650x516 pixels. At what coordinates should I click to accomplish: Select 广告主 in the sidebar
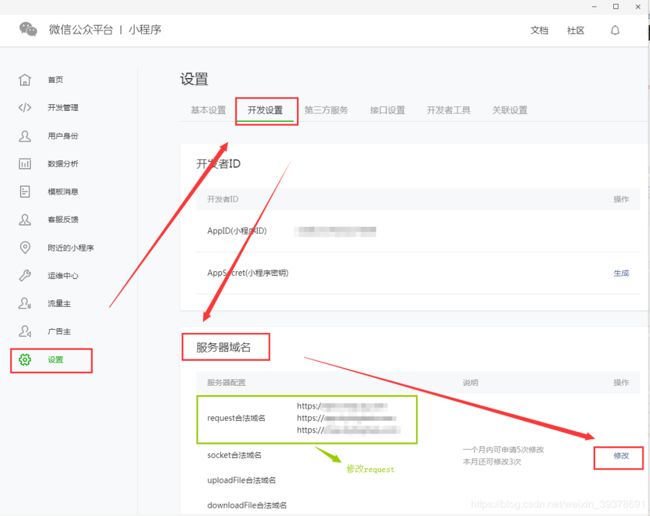59,332
